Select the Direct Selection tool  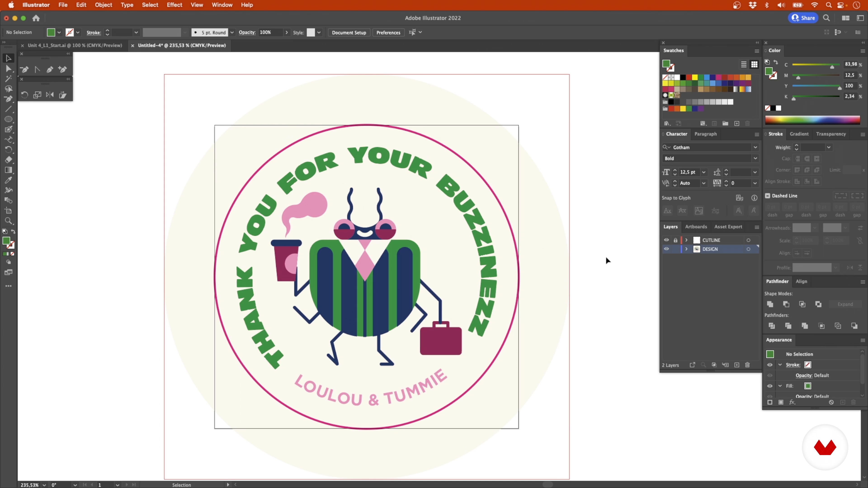[x=8, y=69]
